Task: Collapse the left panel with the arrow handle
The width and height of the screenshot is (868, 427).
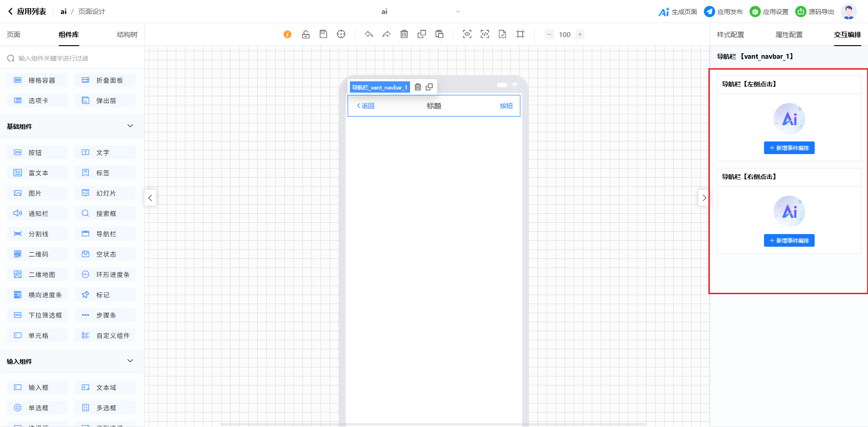Action: (x=150, y=198)
